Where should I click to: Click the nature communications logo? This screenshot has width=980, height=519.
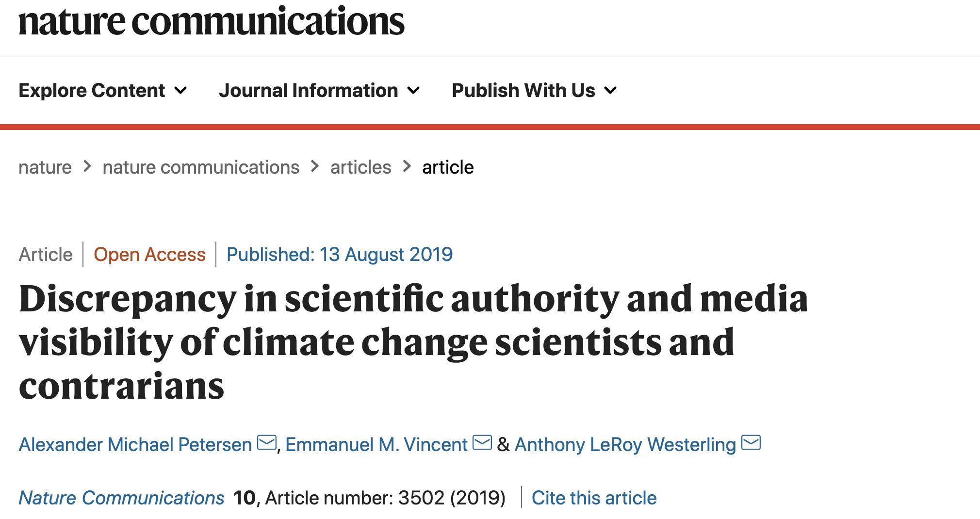[x=211, y=22]
